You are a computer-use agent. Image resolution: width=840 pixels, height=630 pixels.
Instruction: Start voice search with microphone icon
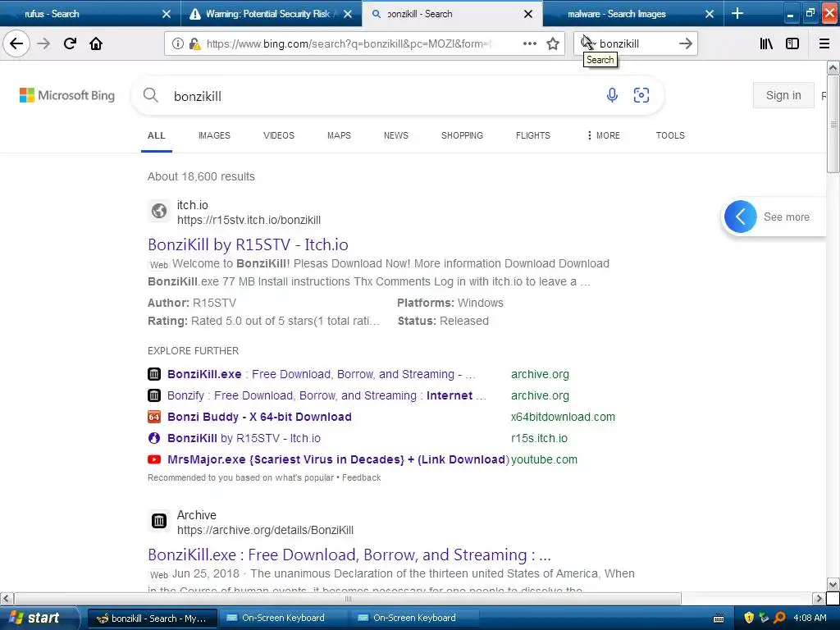click(x=612, y=95)
